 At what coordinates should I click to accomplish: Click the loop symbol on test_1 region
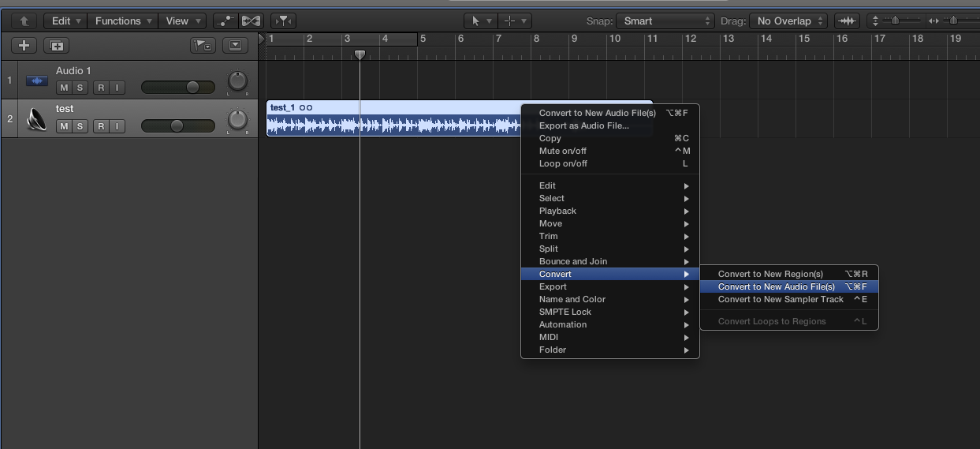[306, 108]
